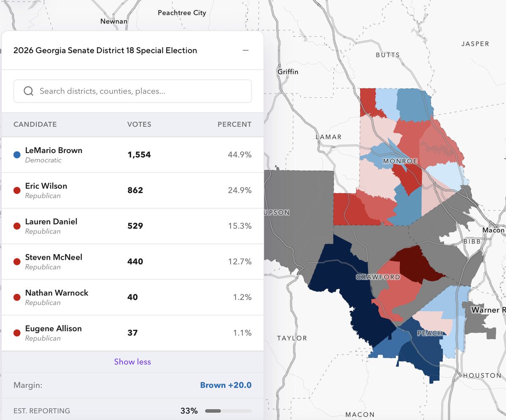Focus the search districts, counties, places field
This screenshot has height=420, width=506.
[x=132, y=91]
